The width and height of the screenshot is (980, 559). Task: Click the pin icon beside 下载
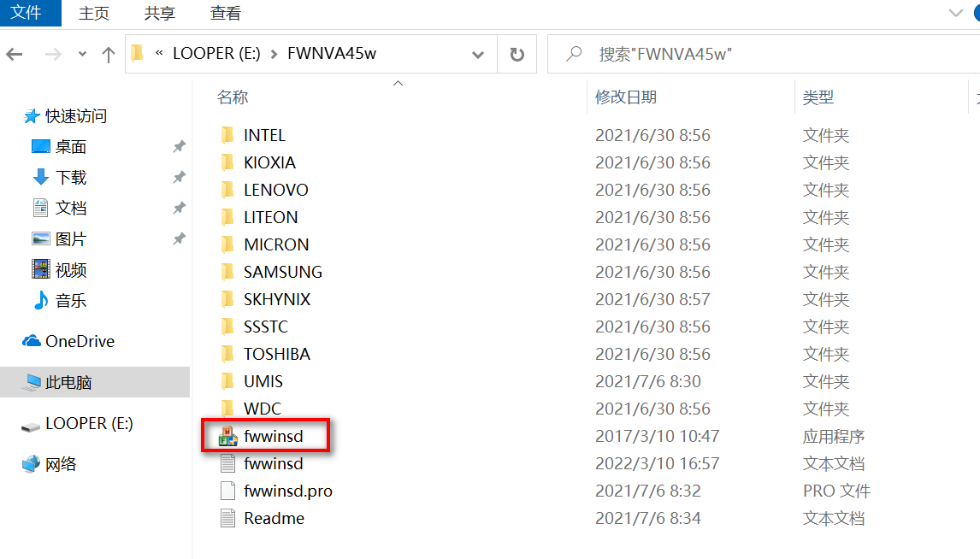[179, 178]
